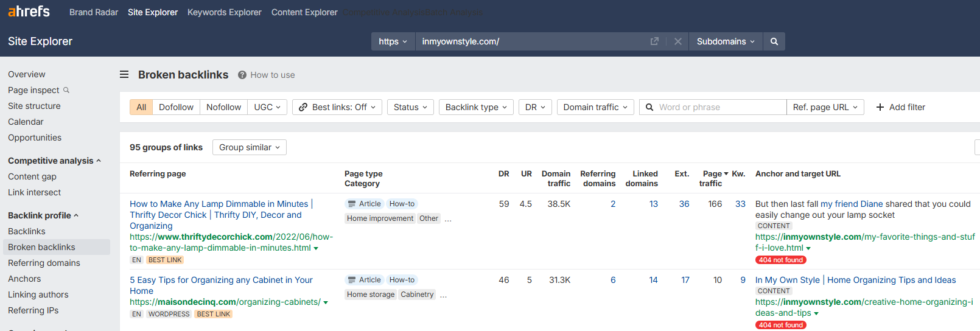Open Calendar in the sidebar
This screenshot has height=331, width=980.
click(x=26, y=122)
